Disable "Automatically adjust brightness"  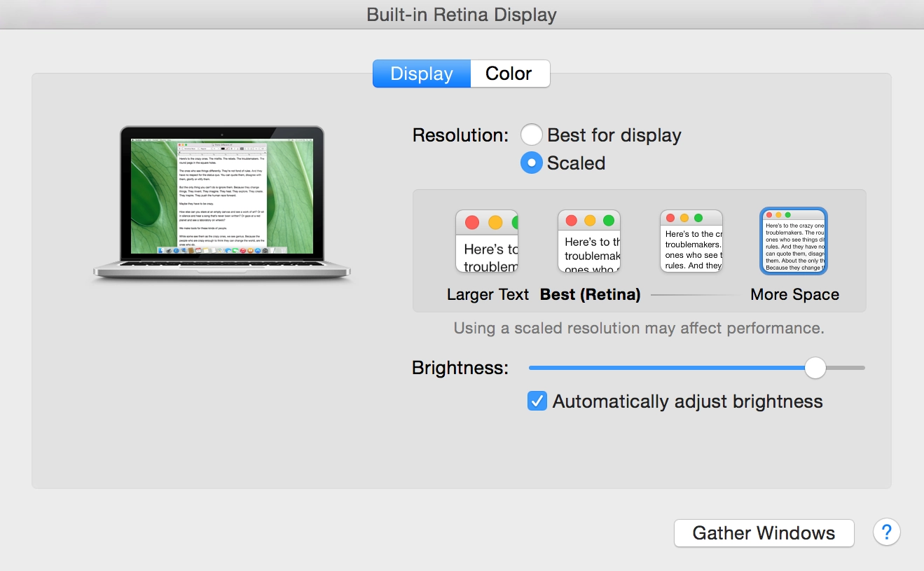[537, 401]
